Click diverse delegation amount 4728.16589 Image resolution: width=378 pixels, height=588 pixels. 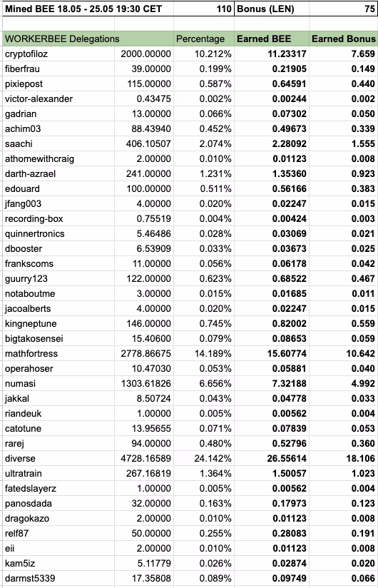(144, 459)
